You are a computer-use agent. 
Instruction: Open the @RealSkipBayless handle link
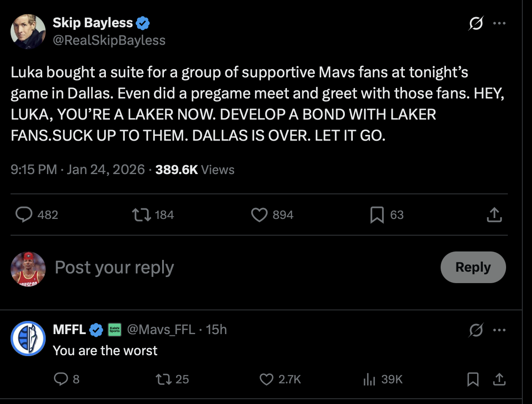109,40
